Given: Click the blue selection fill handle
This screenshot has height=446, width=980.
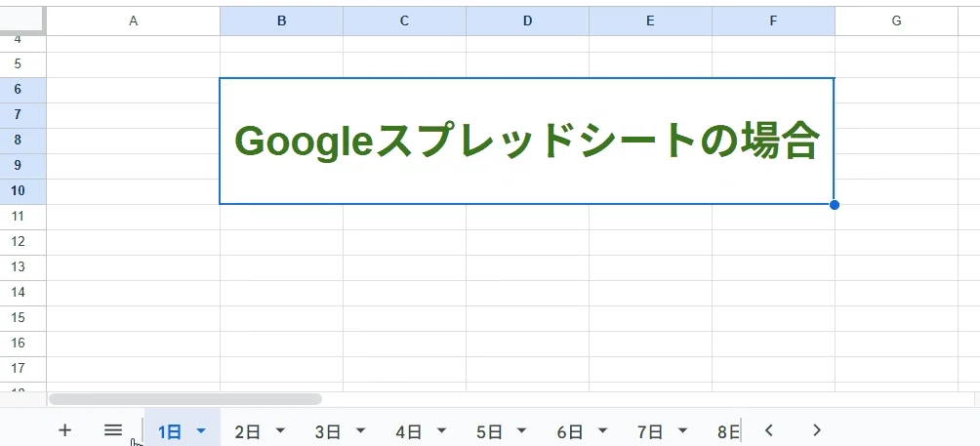Looking at the screenshot, I should (x=835, y=205).
